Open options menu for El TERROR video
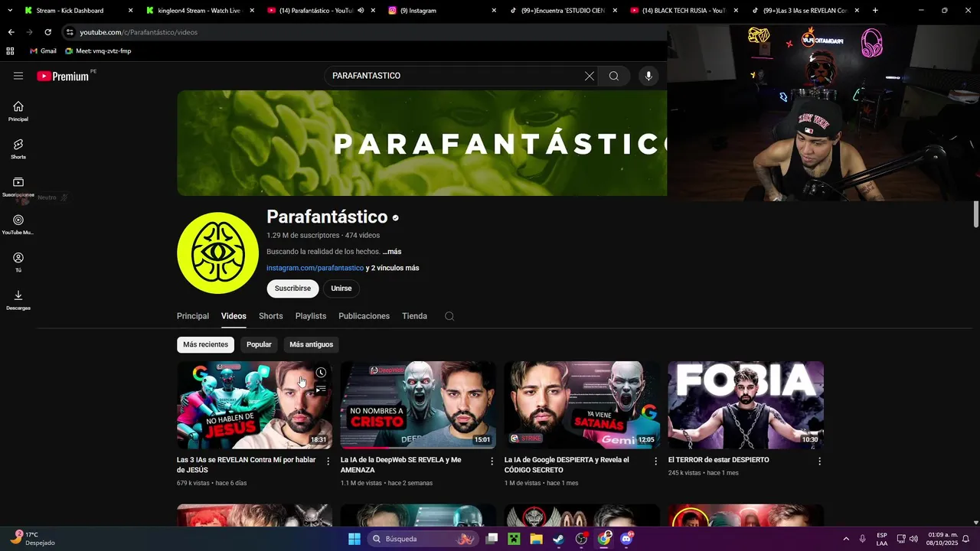The height and width of the screenshot is (551, 980). click(819, 461)
